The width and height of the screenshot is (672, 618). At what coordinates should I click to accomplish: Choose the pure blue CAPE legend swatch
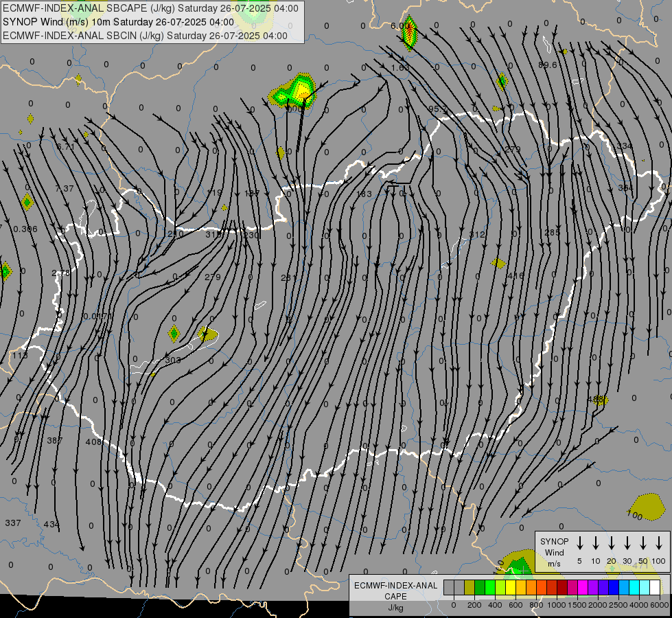point(613,588)
